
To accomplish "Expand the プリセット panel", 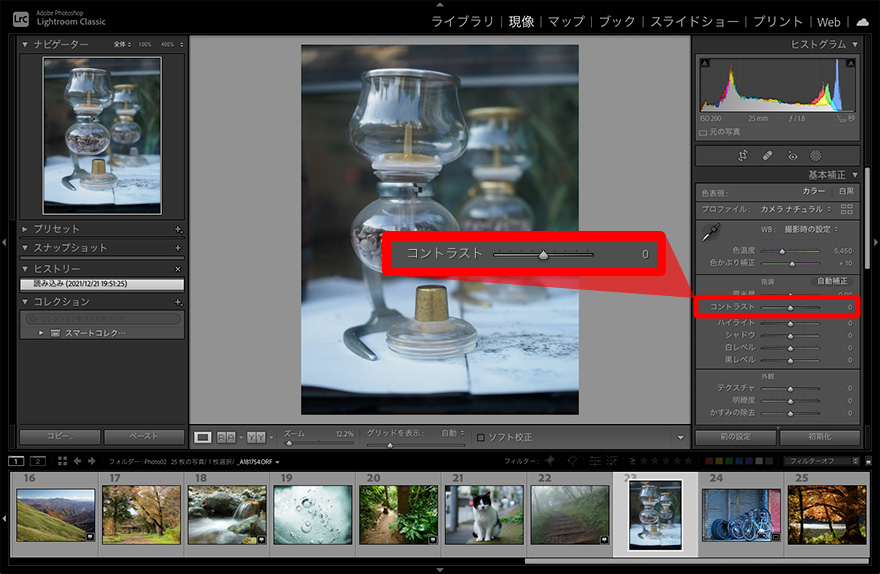I will 25,229.
